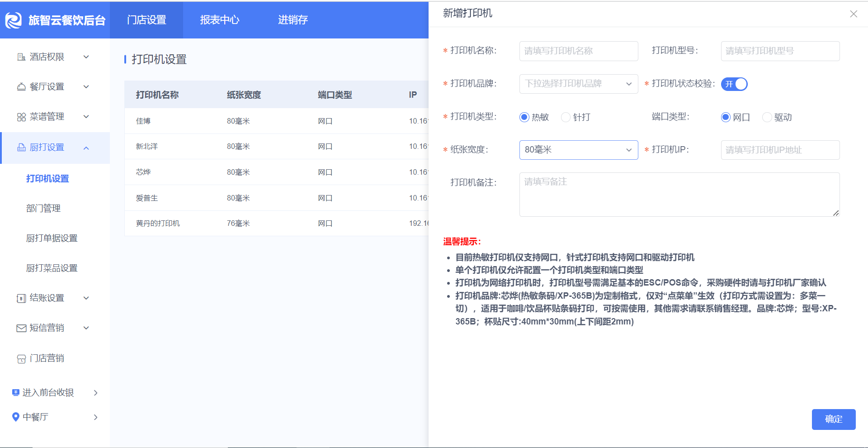Click the 黄丹的打印机 row
Image resolution: width=868 pixels, height=448 pixels.
point(277,224)
